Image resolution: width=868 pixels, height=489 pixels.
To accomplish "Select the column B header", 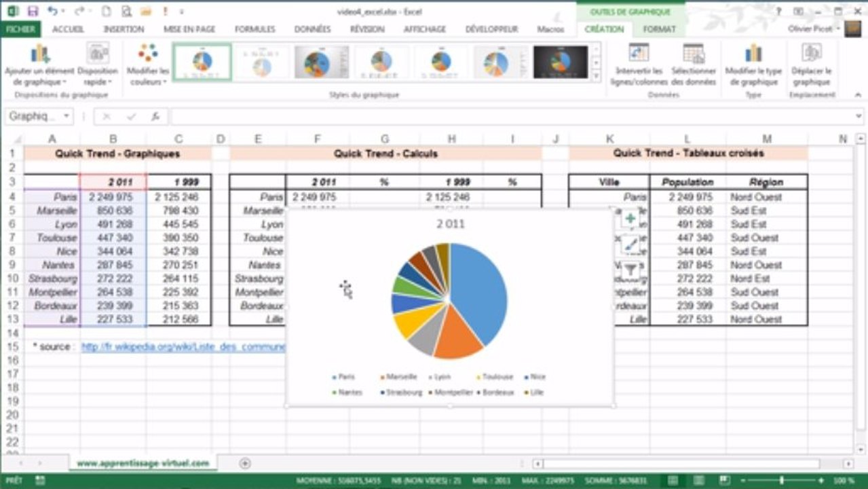I will tap(113, 139).
